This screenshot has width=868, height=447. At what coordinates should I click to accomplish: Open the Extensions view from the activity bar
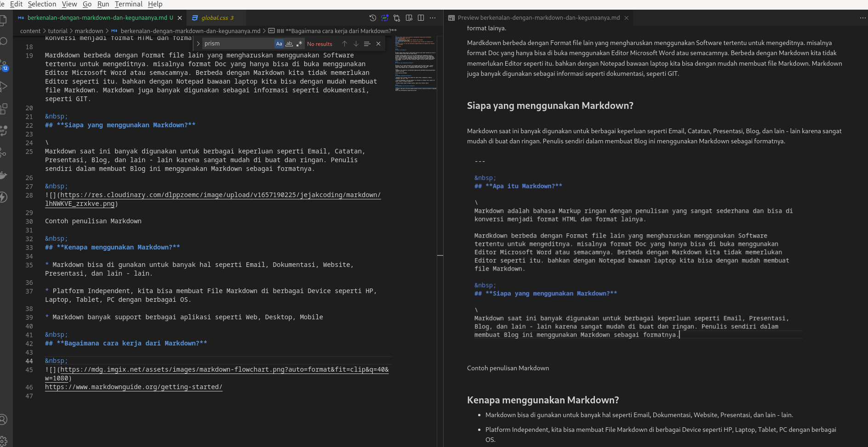(x=5, y=109)
